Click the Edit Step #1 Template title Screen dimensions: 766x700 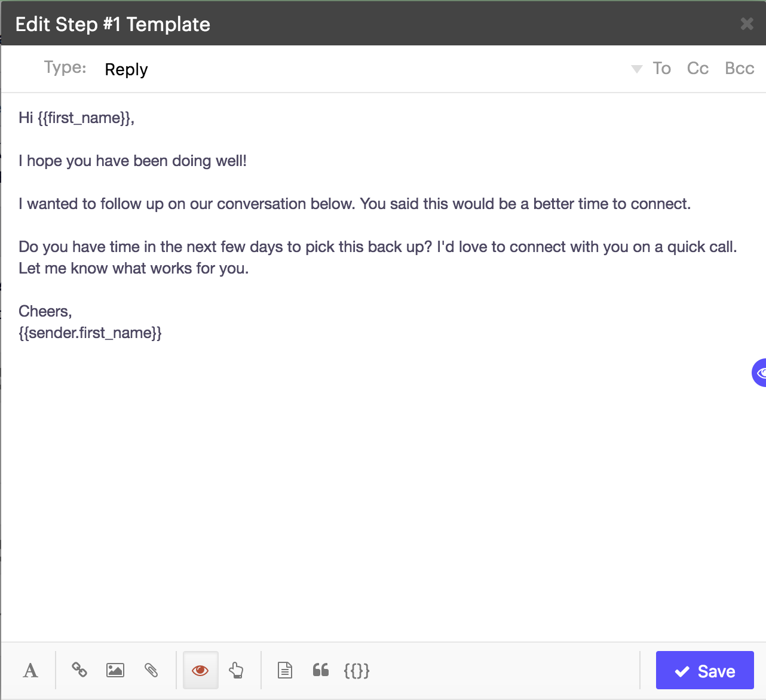click(x=113, y=24)
